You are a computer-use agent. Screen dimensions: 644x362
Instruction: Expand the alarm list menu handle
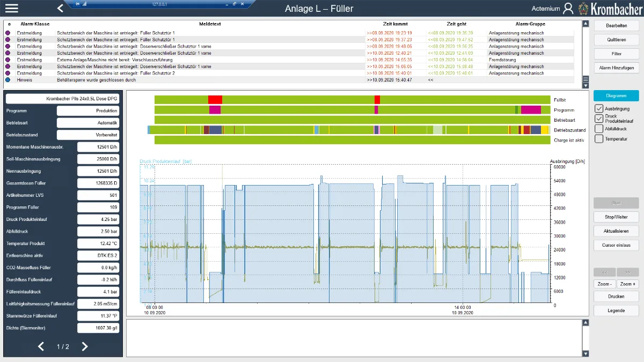[586, 79]
